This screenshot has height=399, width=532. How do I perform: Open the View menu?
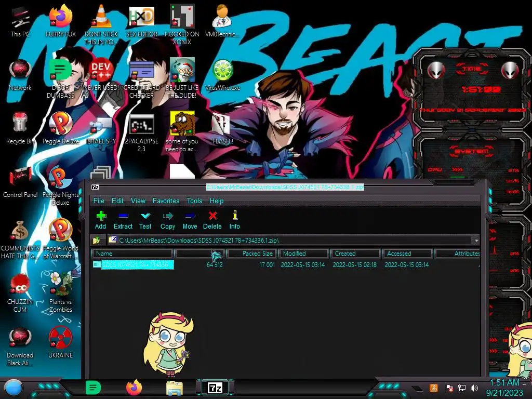point(138,201)
